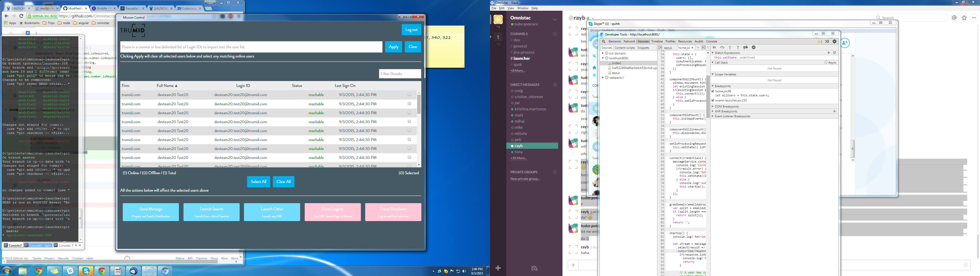This screenshot has height=276, width=980.
Task: Hide the DevTools debugger panel icon
Action: click(704, 48)
